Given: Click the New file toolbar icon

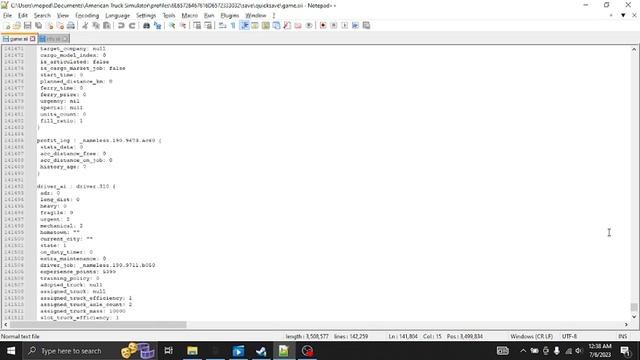Looking at the screenshot, I should [7, 25].
